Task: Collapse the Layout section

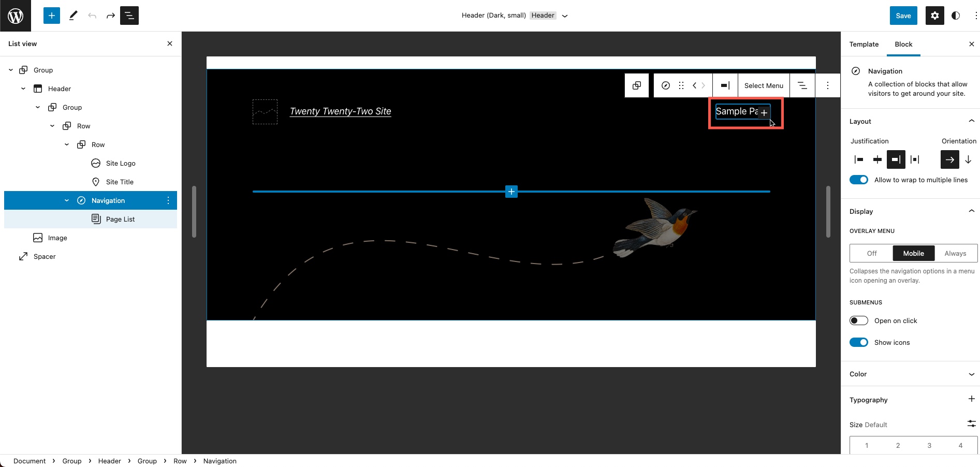Action: 971,121
